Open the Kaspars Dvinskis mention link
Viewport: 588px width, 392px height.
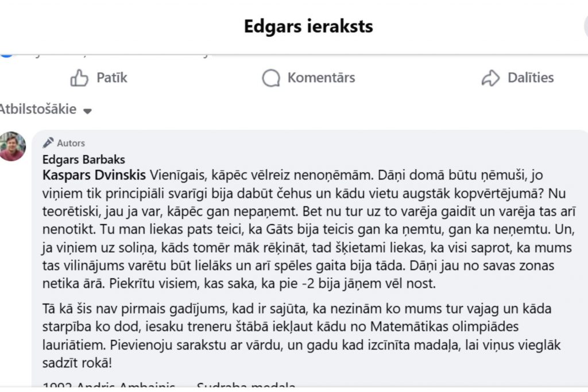click(x=95, y=174)
